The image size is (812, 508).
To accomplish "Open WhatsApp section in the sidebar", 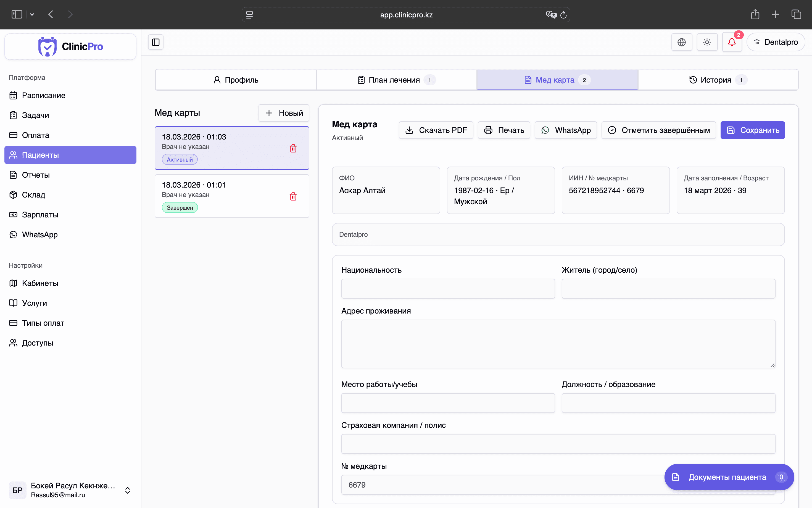I will (39, 235).
